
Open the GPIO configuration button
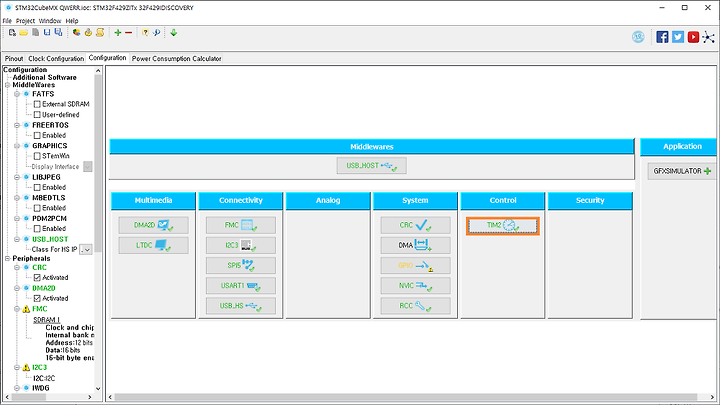[415, 265]
